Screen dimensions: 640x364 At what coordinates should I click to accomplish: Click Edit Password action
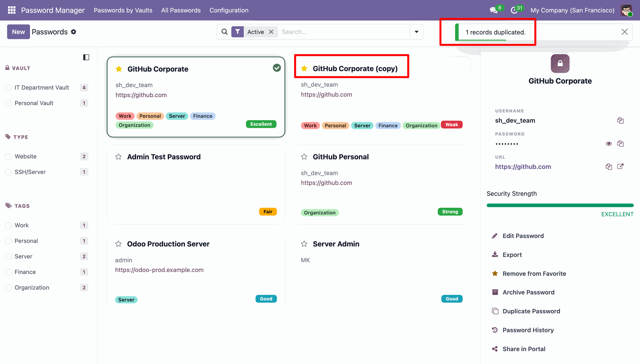coord(523,236)
